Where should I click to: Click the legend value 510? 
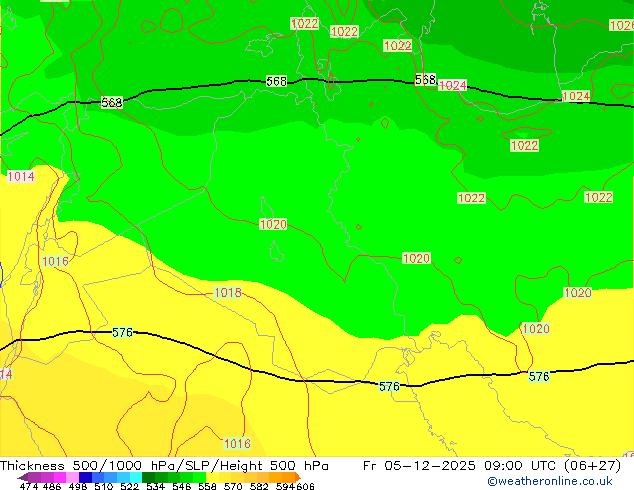pyautogui.click(x=104, y=486)
